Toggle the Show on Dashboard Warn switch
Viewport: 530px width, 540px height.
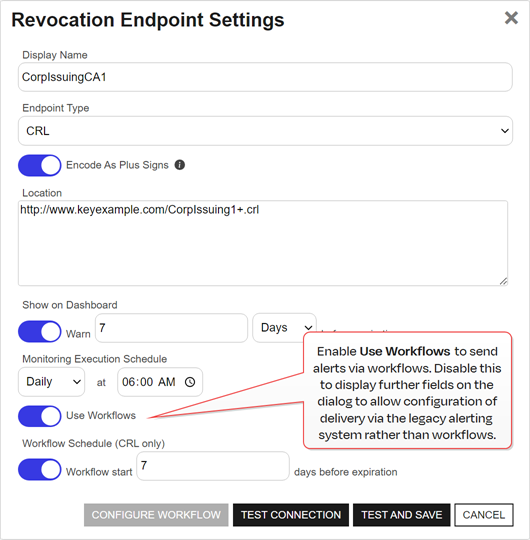pos(40,332)
